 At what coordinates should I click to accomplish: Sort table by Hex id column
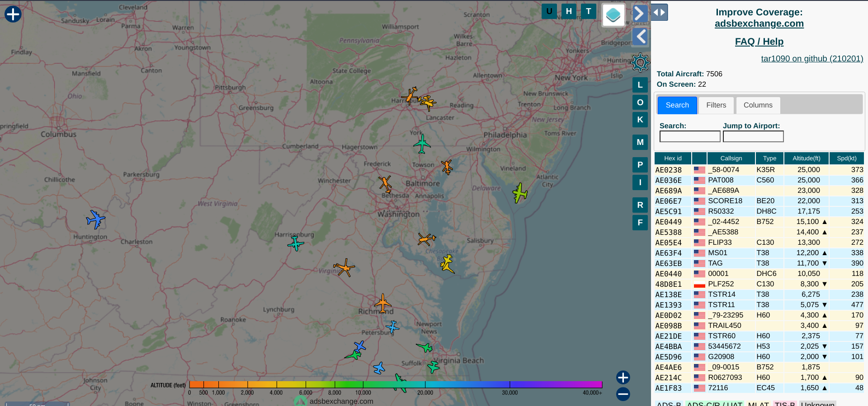tap(673, 159)
